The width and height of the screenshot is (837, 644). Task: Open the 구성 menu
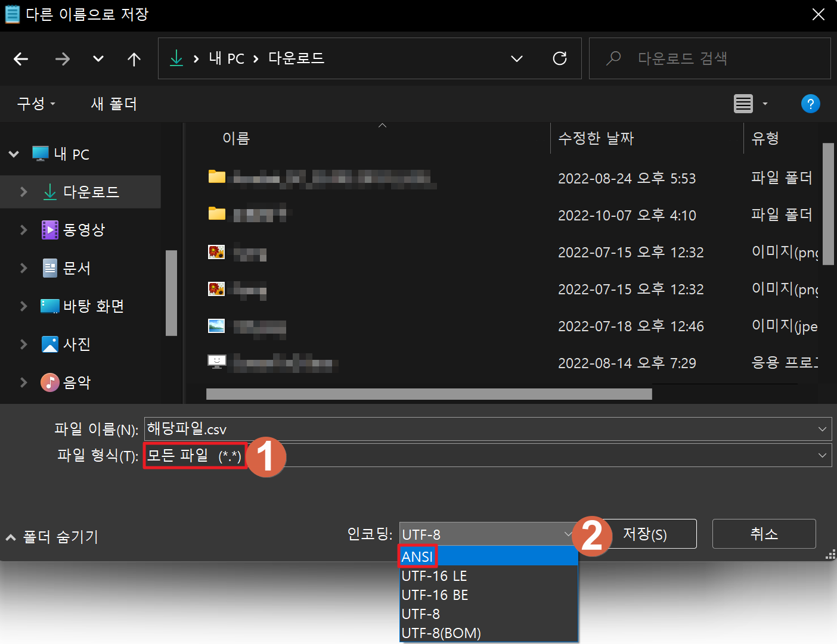[36, 104]
